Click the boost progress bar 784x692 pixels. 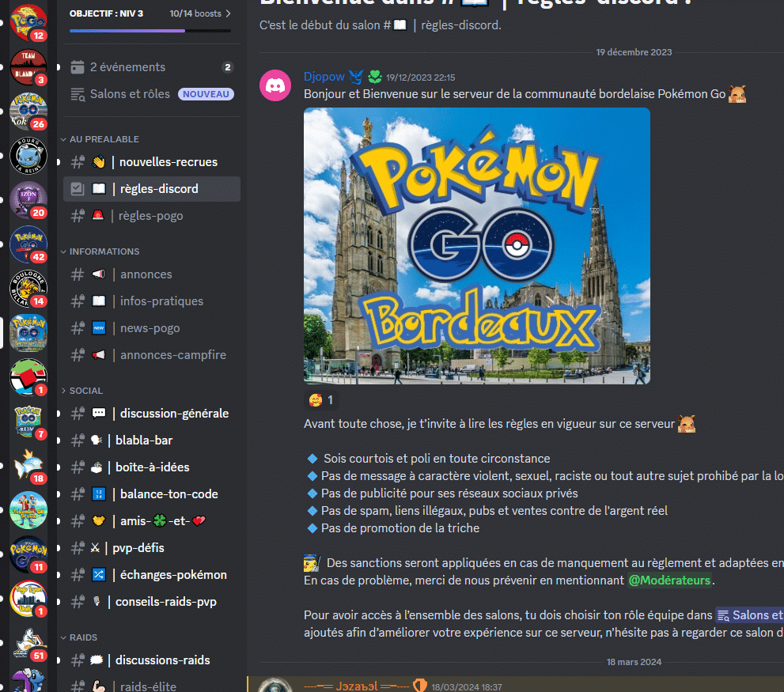(150, 31)
